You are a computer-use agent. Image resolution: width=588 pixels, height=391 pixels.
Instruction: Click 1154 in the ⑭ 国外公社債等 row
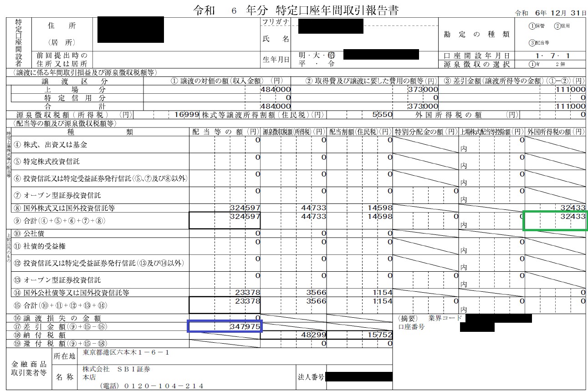click(382, 292)
